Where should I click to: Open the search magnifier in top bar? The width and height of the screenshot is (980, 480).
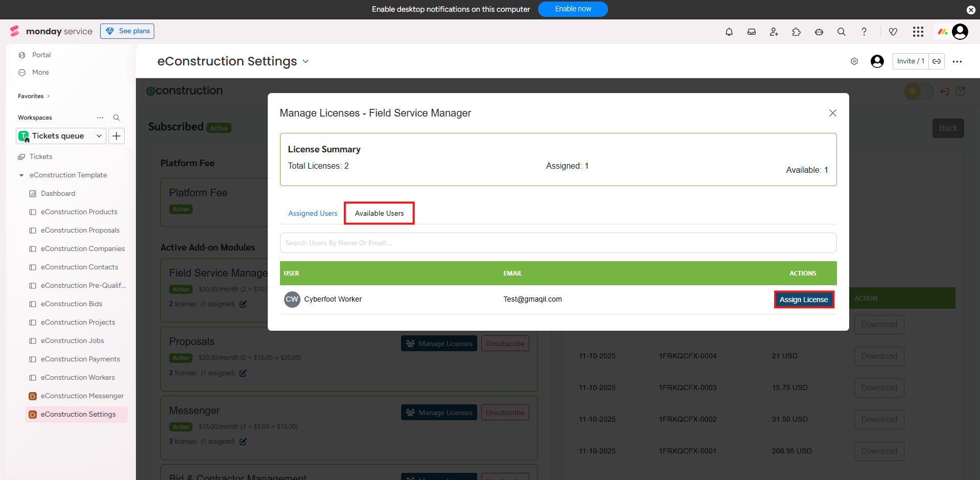(x=842, y=32)
